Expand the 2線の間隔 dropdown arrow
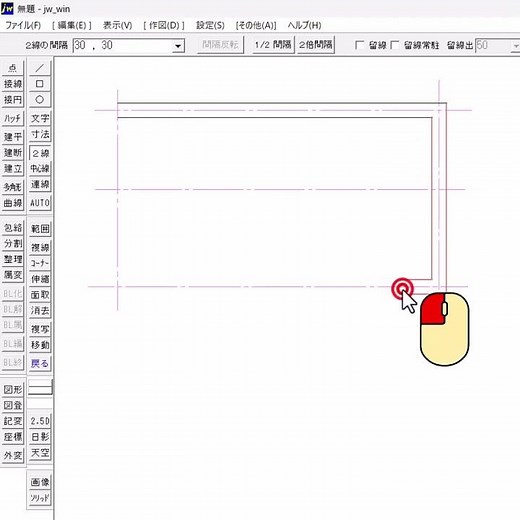 coord(178,46)
